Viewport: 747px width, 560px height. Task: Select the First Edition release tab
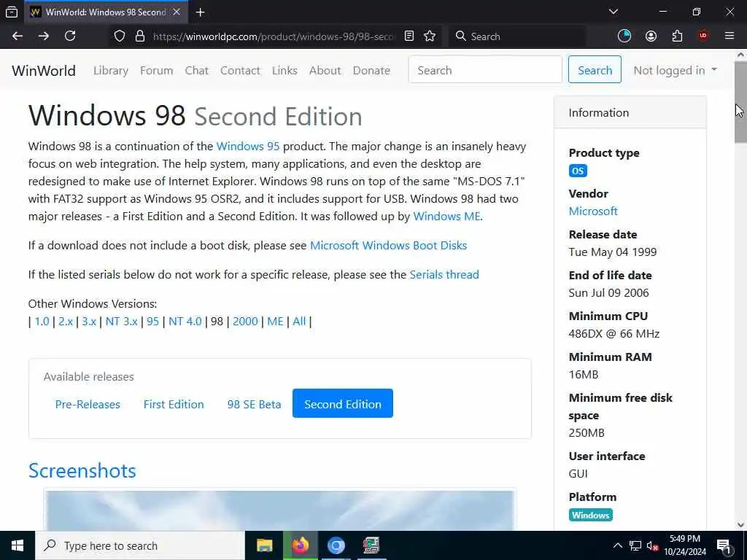point(174,404)
